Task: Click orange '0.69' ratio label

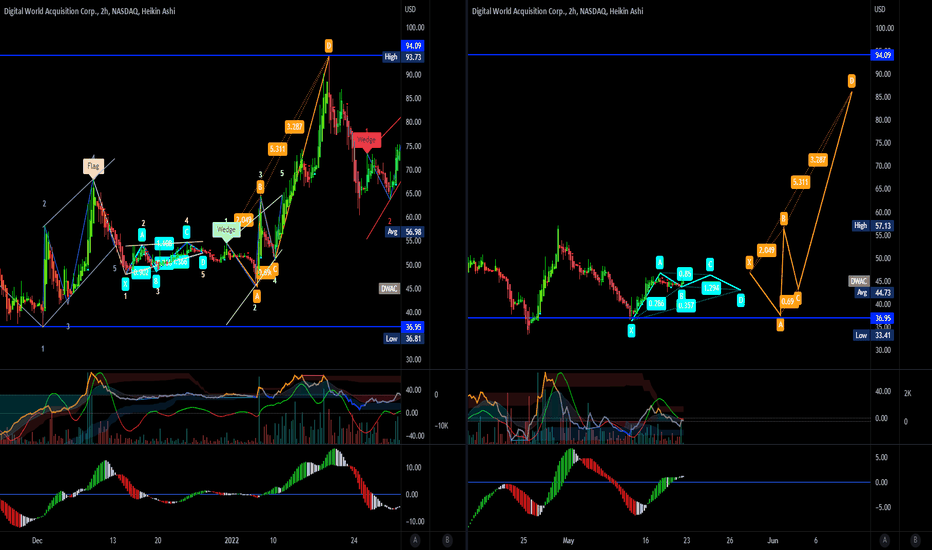Action: click(787, 301)
